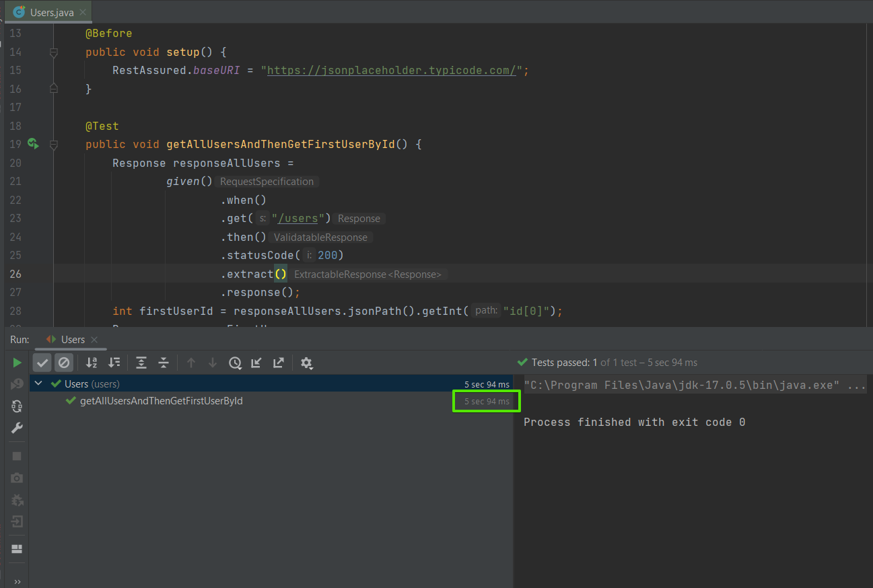Click Collapse All test results icon

(164, 363)
